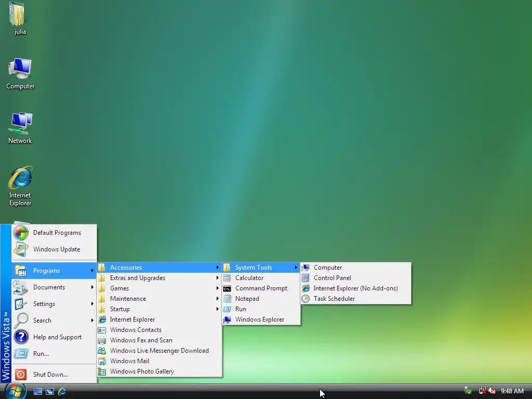This screenshot has height=399, width=532.
Task: Click the 9:48 AM taskbar clock
Action: pyautogui.click(x=512, y=391)
